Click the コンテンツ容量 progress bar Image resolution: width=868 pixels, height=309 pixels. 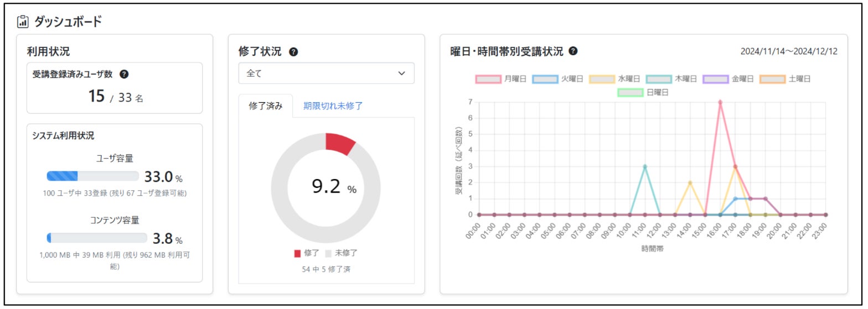[97, 238]
